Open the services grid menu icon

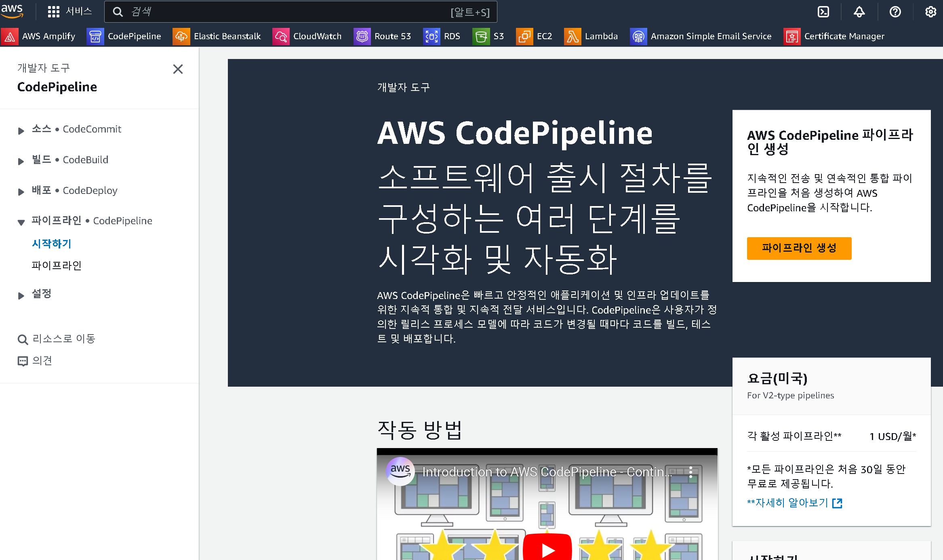click(x=53, y=12)
